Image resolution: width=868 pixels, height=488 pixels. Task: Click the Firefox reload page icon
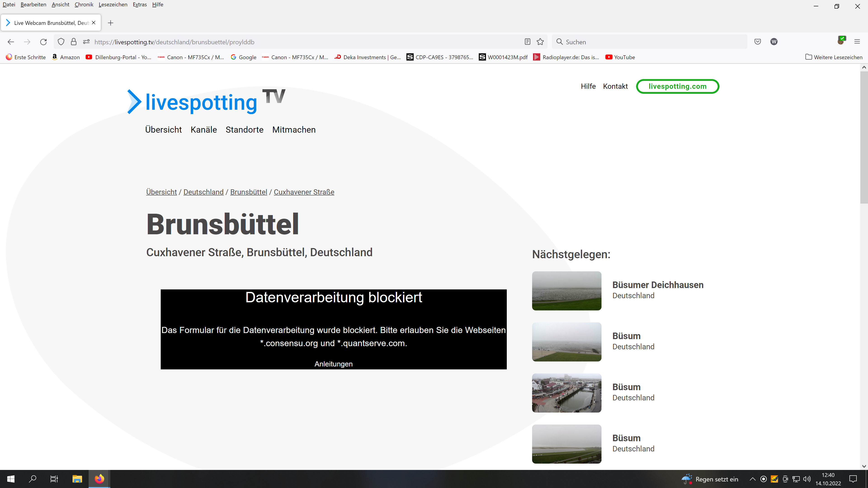[43, 42]
